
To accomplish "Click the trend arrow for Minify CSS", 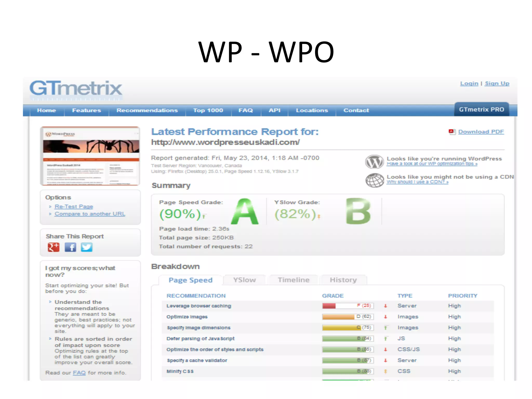I will tap(385, 371).
